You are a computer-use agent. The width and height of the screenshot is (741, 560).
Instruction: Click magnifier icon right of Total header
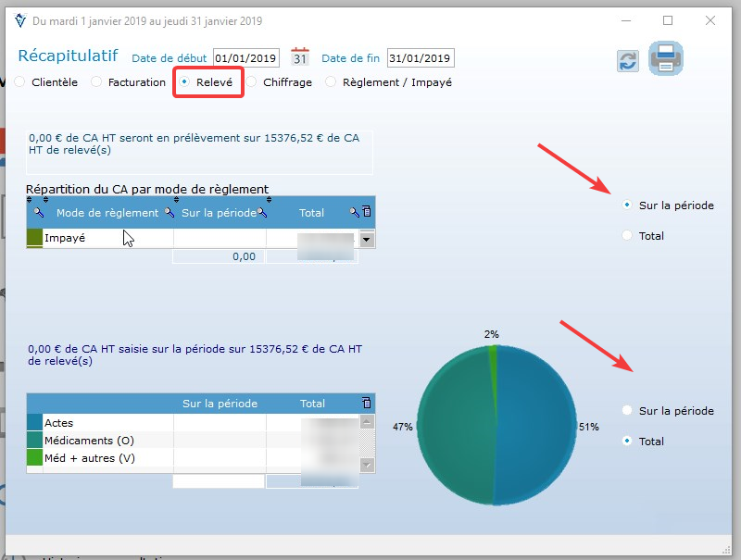[355, 212]
